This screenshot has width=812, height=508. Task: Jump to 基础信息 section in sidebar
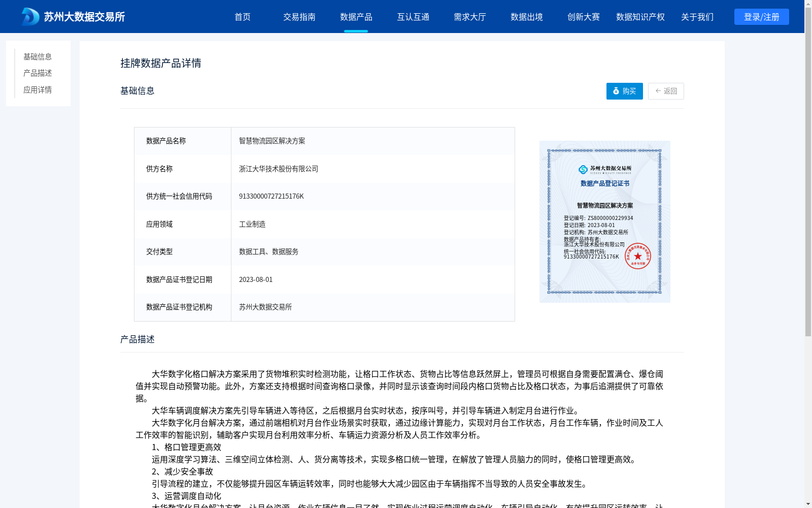pos(38,56)
